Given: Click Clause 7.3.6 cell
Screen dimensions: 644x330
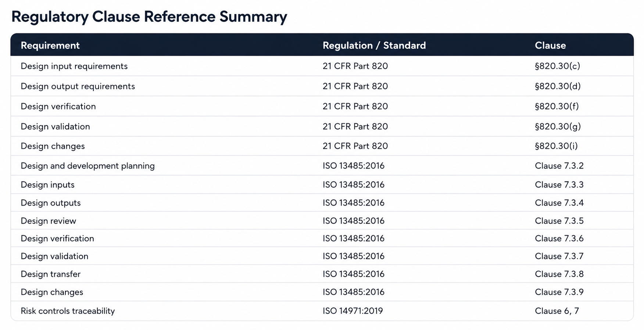Looking at the screenshot, I should (559, 238).
